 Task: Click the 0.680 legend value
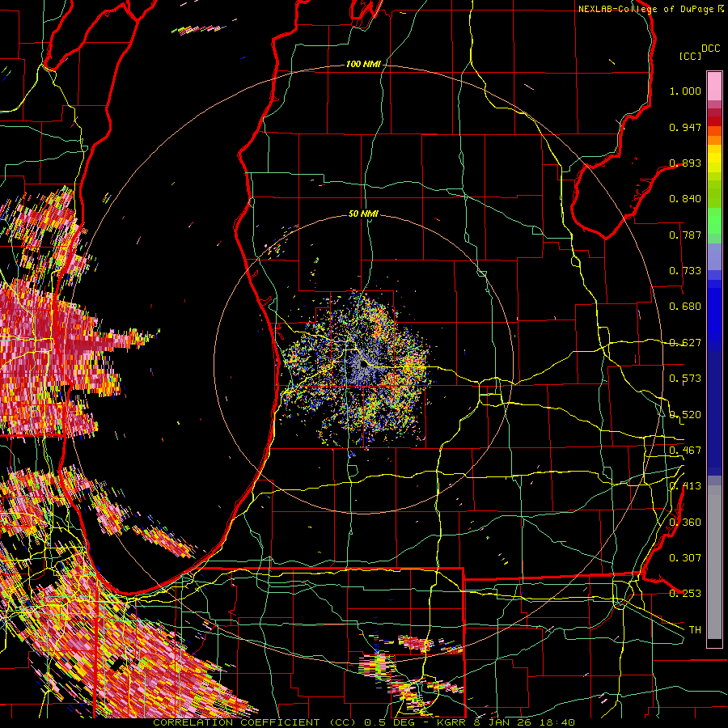coord(685,307)
